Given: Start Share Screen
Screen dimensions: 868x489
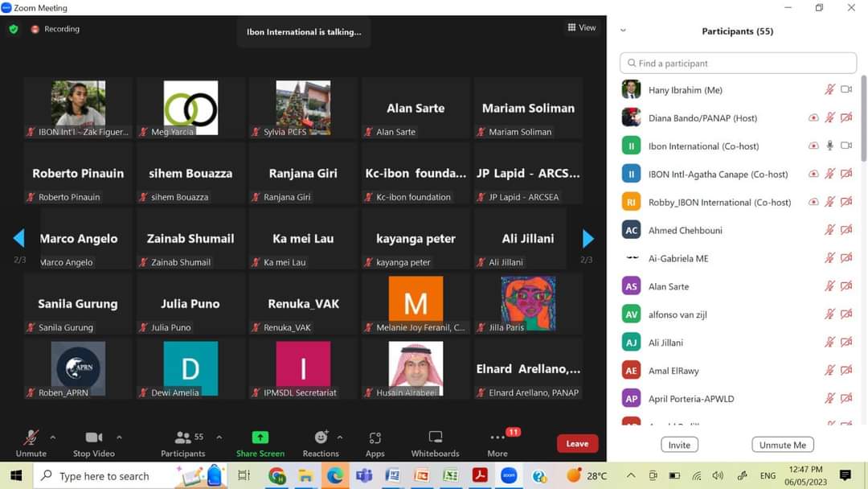Looking at the screenshot, I should (x=260, y=444).
